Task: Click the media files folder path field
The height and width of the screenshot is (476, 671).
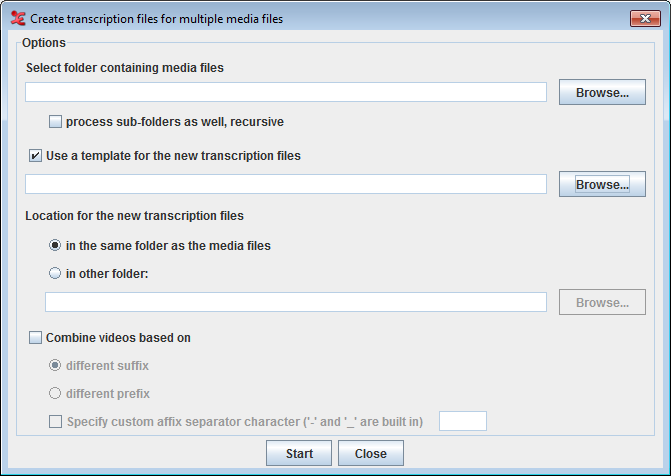Action: 286,92
